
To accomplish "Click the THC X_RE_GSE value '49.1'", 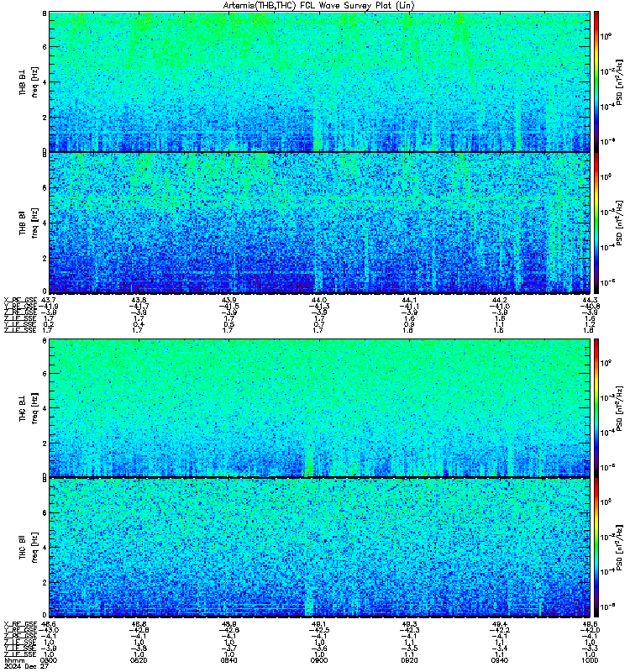I will tap(319, 624).
